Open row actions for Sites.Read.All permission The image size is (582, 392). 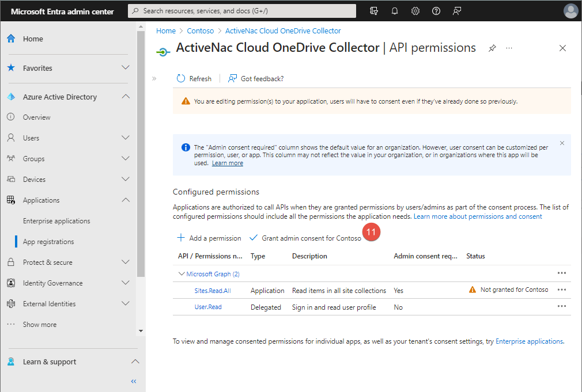tap(562, 290)
